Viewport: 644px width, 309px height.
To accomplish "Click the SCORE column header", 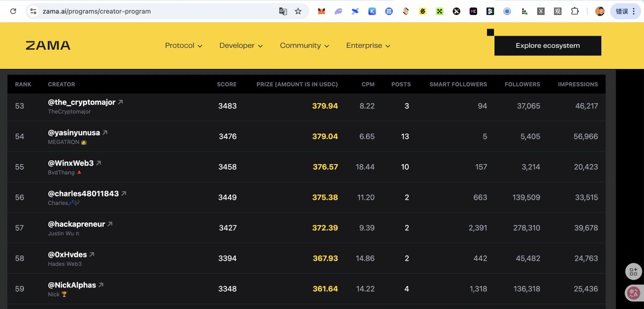I will click(x=226, y=84).
